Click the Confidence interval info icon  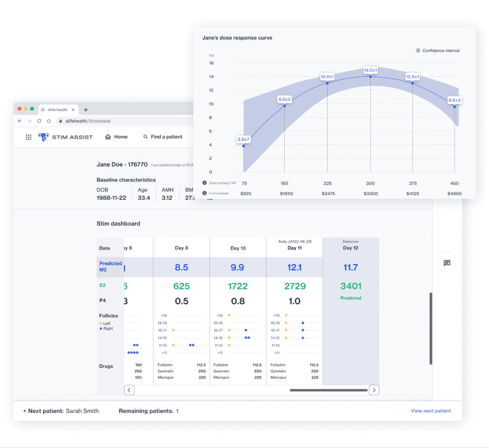(418, 51)
